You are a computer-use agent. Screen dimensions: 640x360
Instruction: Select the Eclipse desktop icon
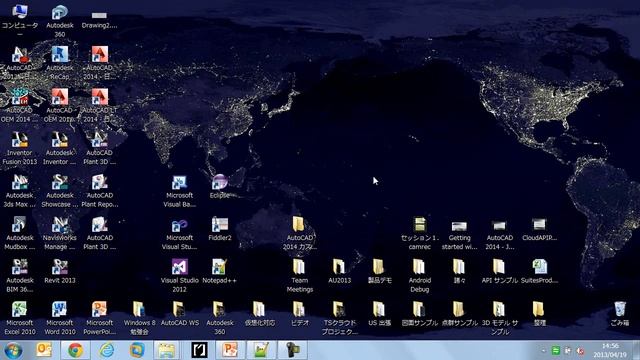220,186
